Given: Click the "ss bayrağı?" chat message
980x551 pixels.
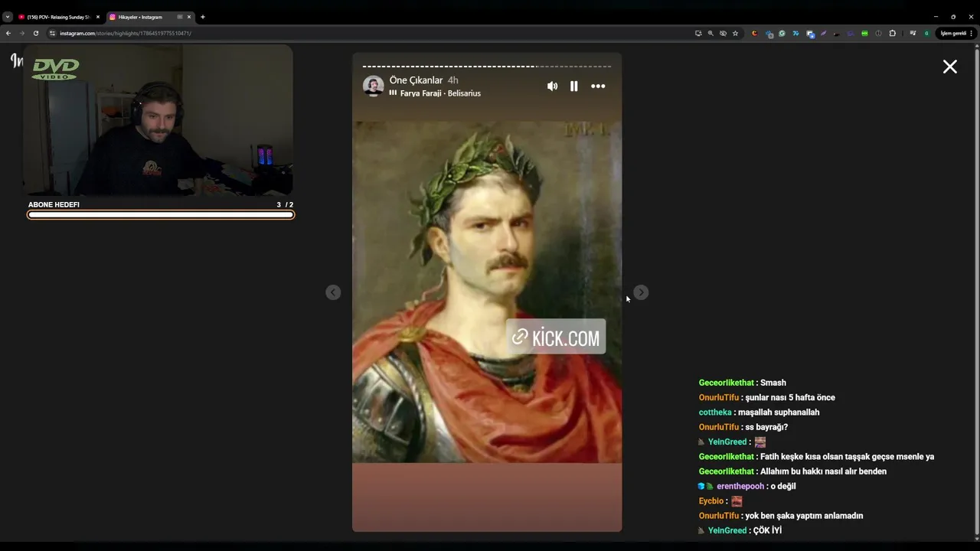Looking at the screenshot, I should pos(766,427).
